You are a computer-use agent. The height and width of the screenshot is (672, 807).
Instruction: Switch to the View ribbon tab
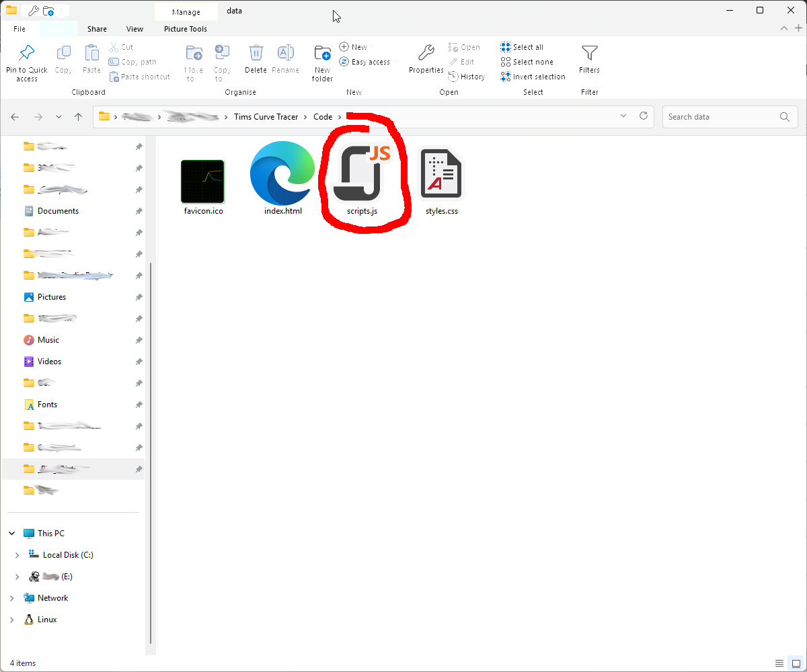(x=134, y=29)
